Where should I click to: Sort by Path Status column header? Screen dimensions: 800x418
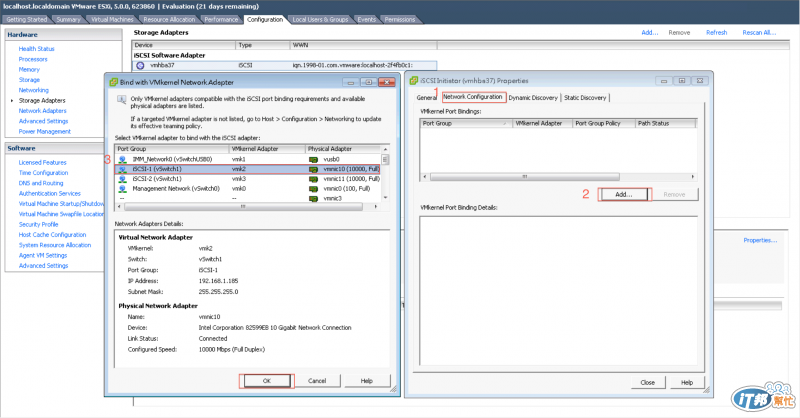665,124
